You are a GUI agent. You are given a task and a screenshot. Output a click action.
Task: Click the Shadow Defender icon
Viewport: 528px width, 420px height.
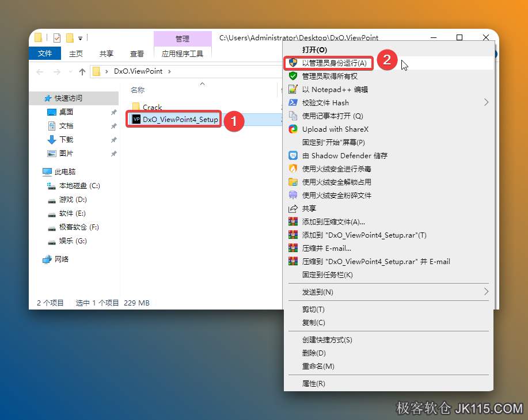(x=293, y=155)
